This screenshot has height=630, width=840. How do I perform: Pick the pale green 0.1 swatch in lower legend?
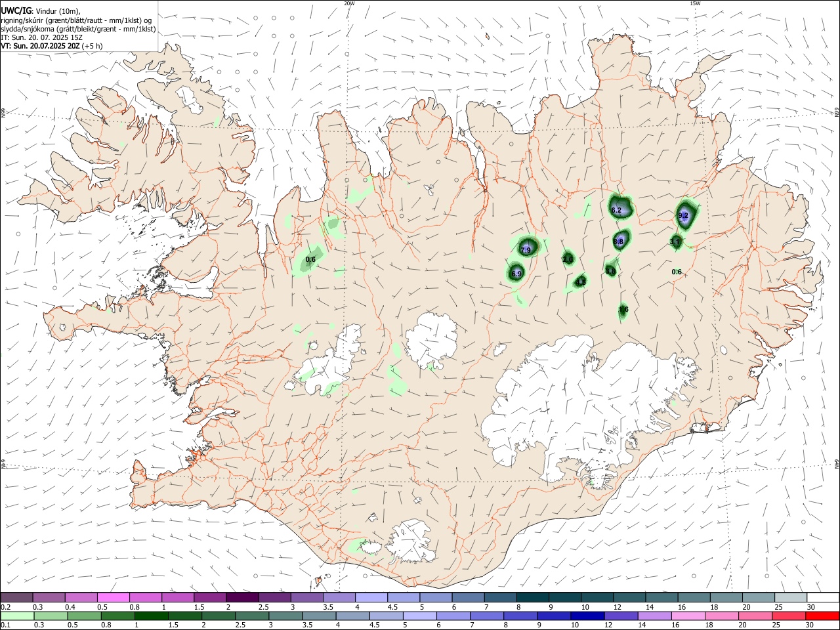pos(16,616)
